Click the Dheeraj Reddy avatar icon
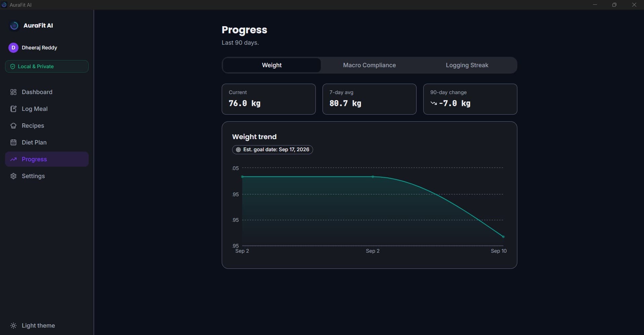 [x=13, y=48]
